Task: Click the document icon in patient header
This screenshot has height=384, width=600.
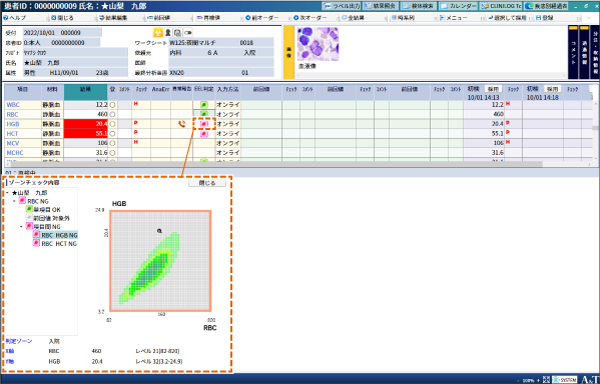Action: (178, 33)
